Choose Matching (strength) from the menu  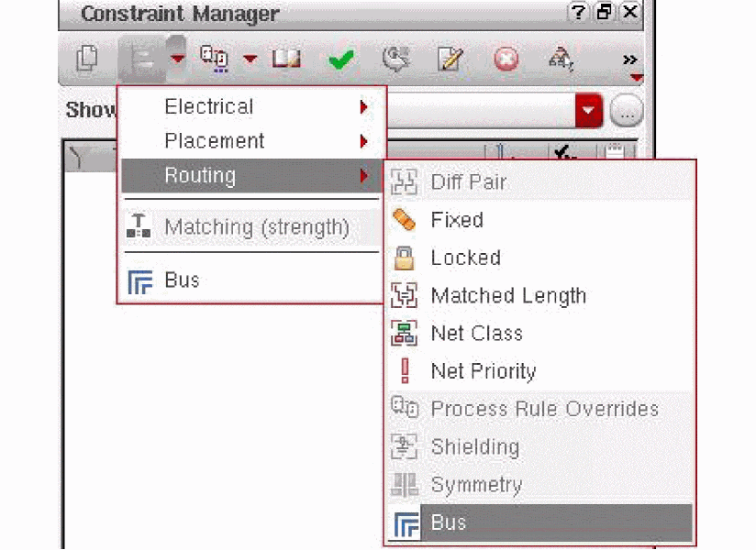tap(252, 226)
